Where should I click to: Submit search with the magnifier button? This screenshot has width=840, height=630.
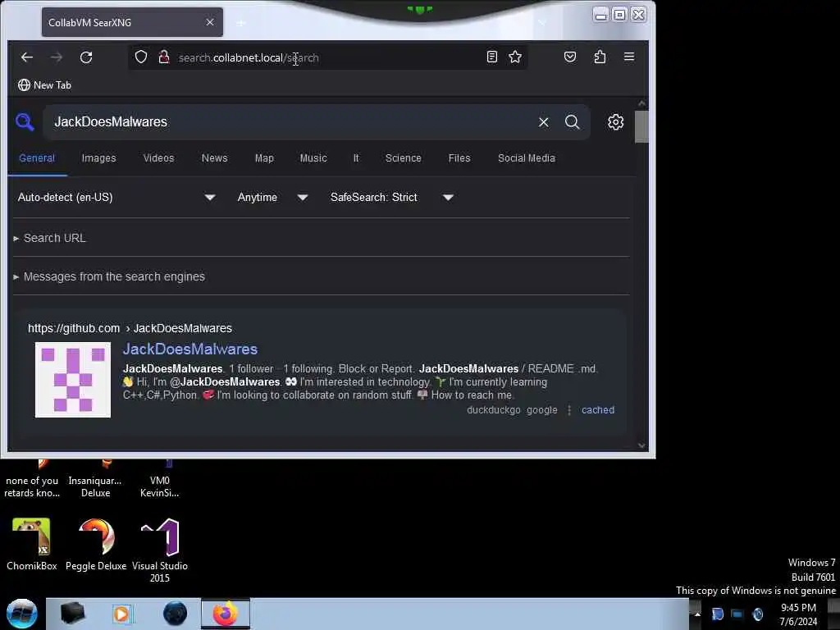coord(572,122)
